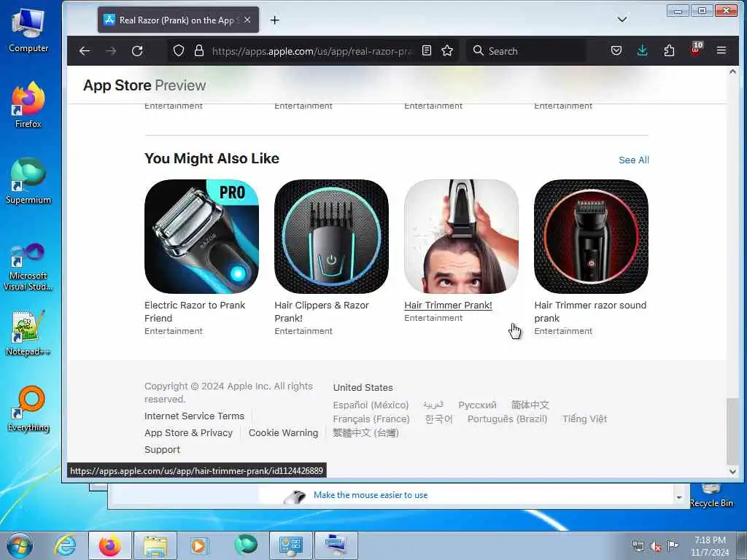Click the Hair Clippers & Razor Prank! title
This screenshot has width=747, height=560.
coord(322,311)
